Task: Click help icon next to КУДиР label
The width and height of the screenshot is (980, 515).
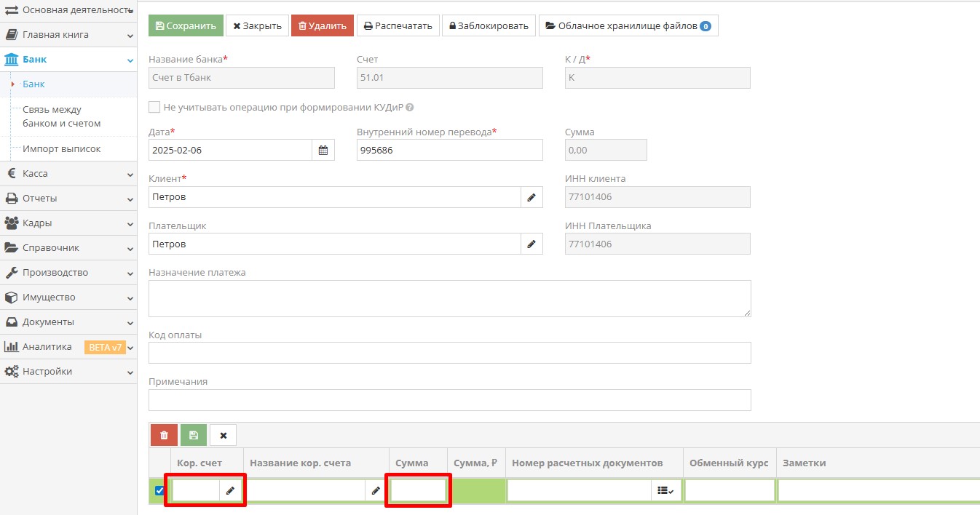Action: click(x=409, y=108)
